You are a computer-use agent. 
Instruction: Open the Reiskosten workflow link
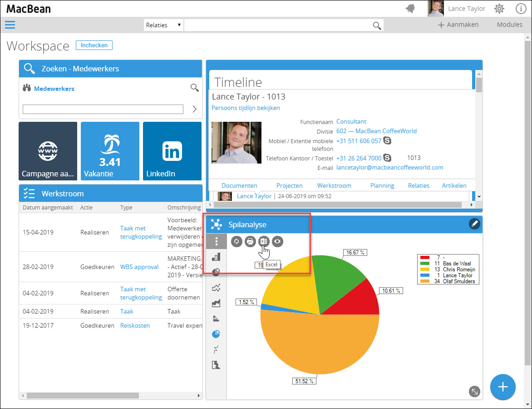coord(135,325)
